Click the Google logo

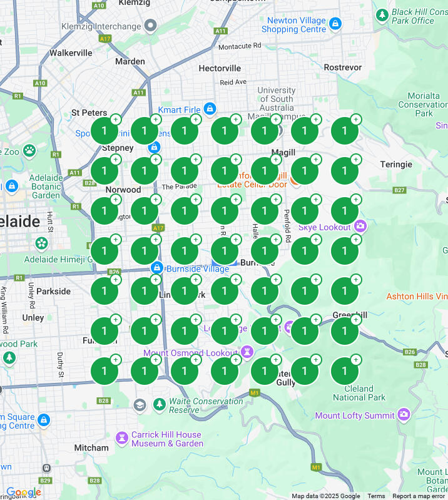[x=23, y=492]
